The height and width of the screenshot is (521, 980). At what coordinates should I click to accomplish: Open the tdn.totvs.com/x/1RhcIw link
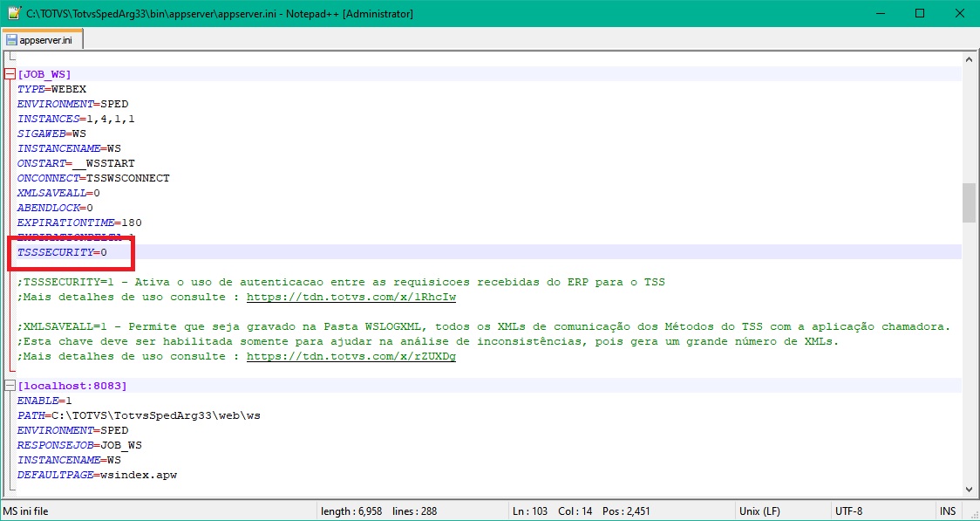pyautogui.click(x=350, y=297)
